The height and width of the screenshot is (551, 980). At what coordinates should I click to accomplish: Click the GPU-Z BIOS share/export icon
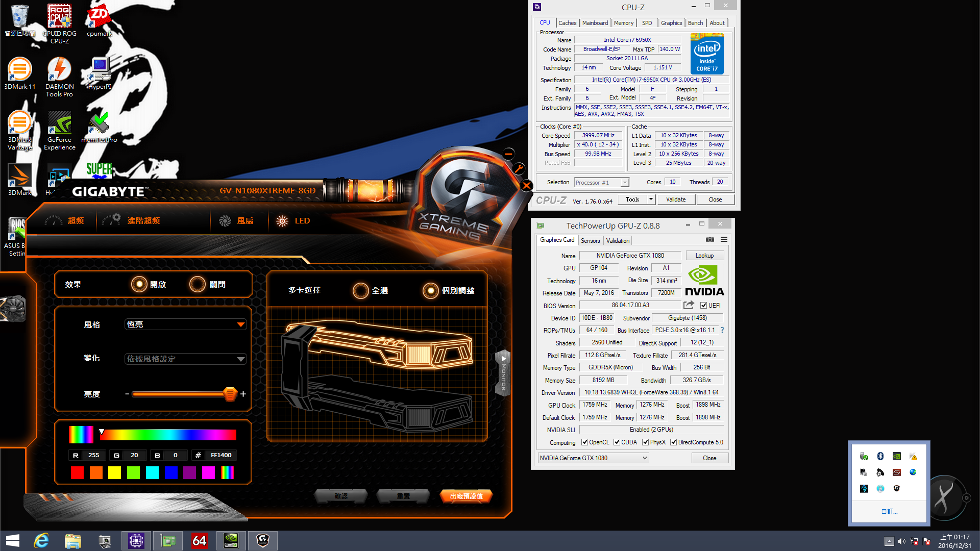(689, 305)
